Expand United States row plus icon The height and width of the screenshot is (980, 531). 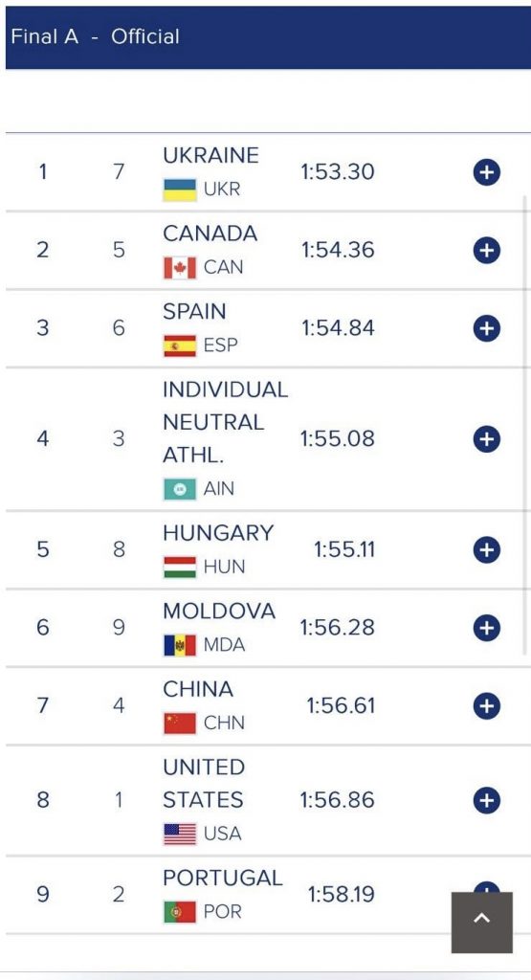[x=487, y=800]
